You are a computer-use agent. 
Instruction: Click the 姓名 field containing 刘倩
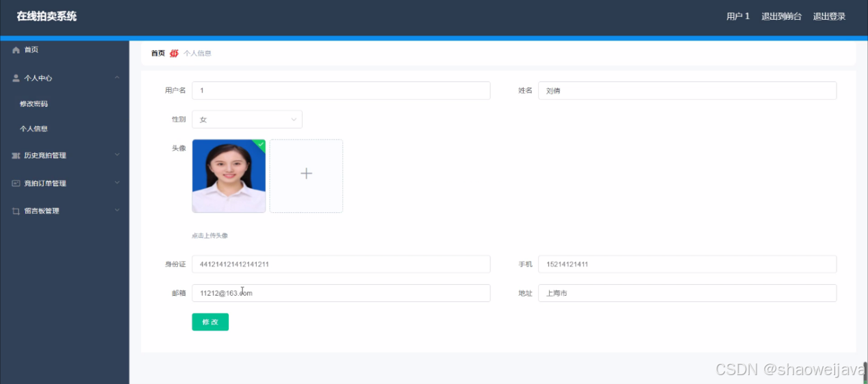pos(687,90)
